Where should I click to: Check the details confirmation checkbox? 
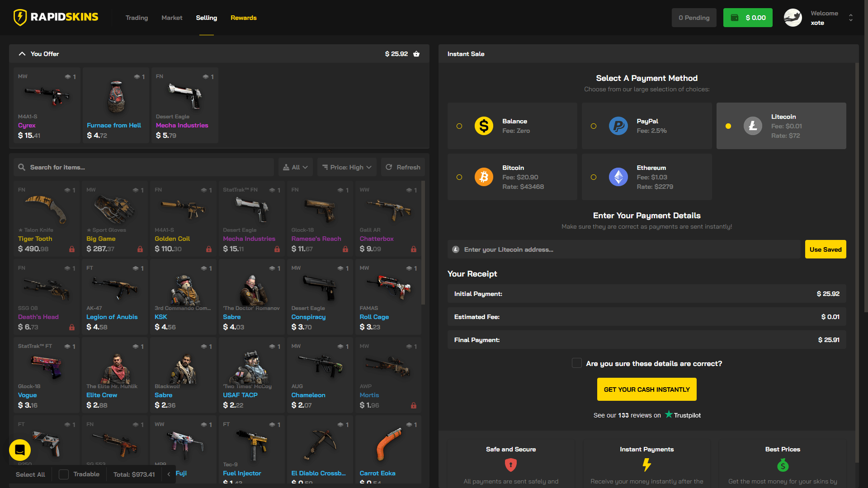click(x=577, y=363)
